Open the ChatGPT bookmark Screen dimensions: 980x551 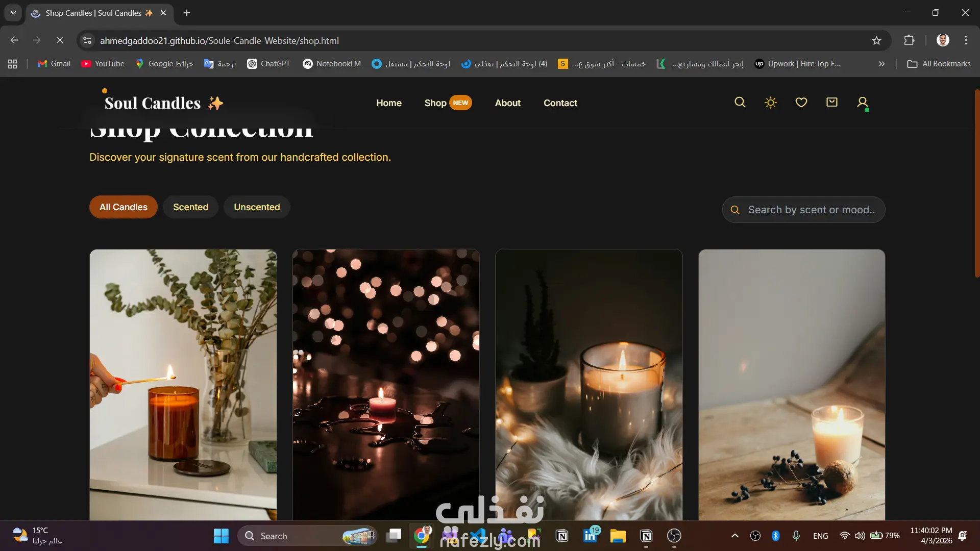pyautogui.click(x=268, y=64)
